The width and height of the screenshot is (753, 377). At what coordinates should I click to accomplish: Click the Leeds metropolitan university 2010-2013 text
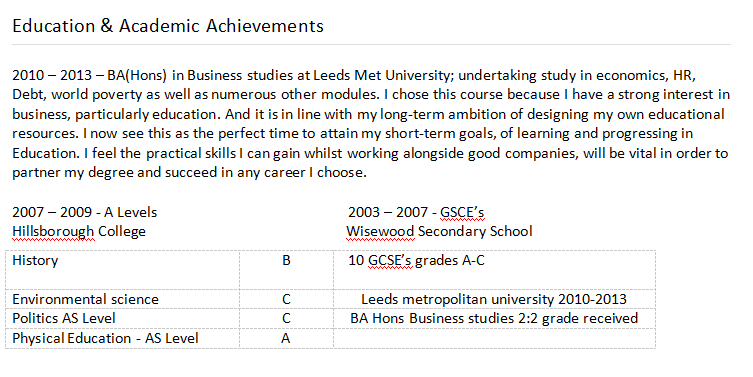tap(494, 299)
